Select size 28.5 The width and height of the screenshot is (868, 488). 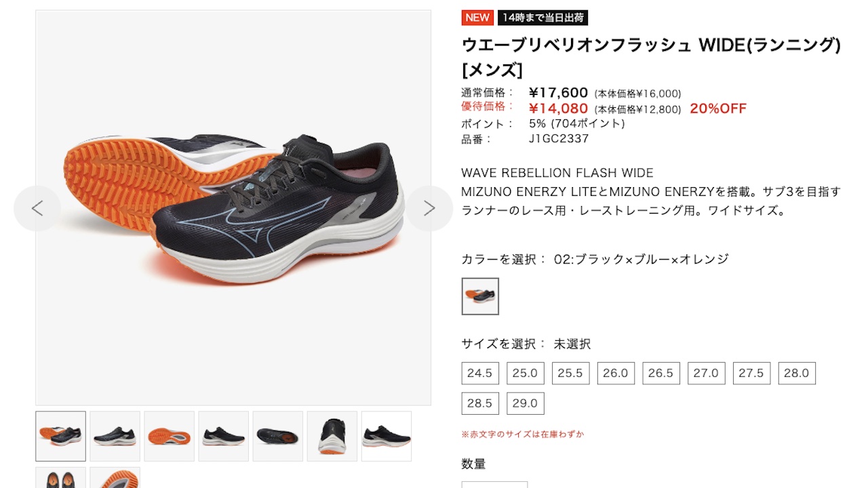click(480, 403)
